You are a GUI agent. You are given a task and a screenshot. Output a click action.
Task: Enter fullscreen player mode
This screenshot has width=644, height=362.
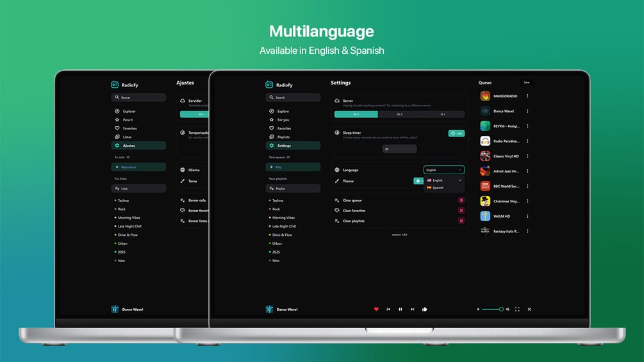click(x=518, y=309)
